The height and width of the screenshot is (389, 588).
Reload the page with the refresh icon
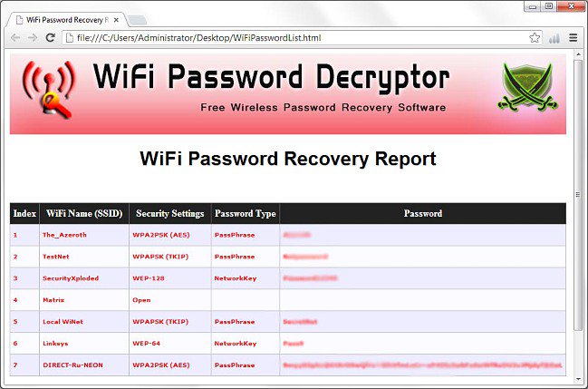51,38
